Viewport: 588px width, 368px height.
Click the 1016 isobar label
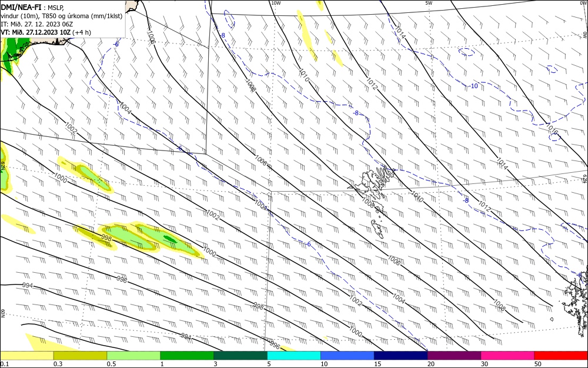[x=552, y=130]
